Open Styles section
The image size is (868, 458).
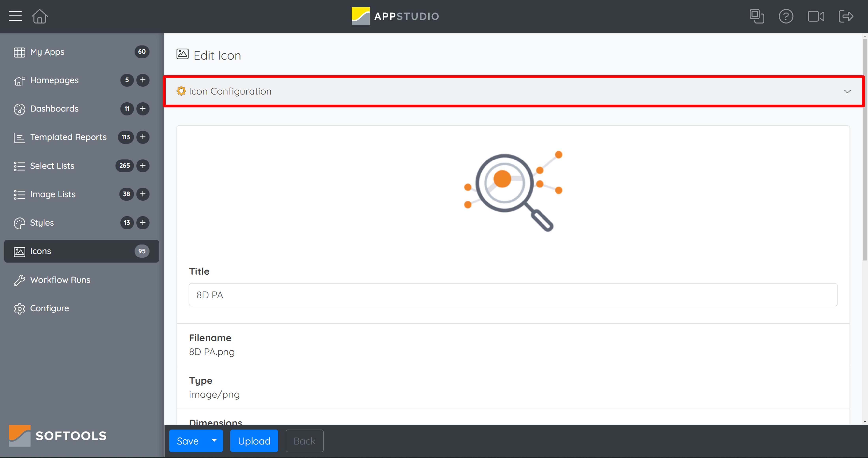[x=42, y=223]
